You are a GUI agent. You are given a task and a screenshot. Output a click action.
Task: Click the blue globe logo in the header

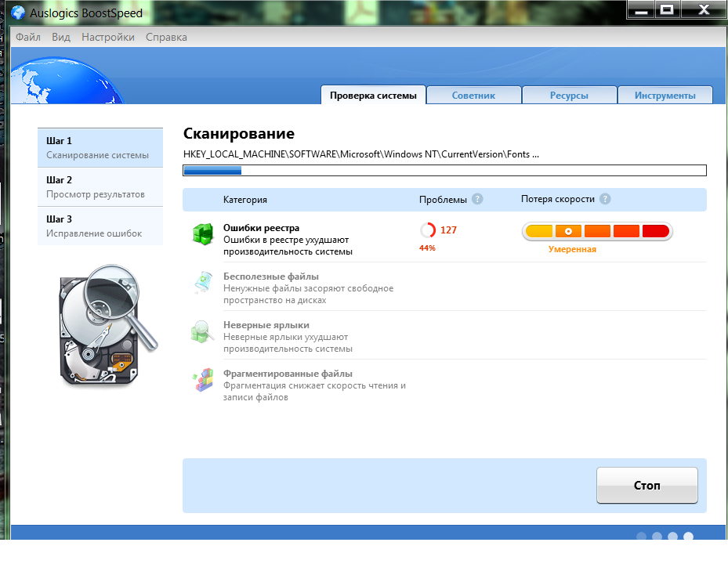(67, 81)
